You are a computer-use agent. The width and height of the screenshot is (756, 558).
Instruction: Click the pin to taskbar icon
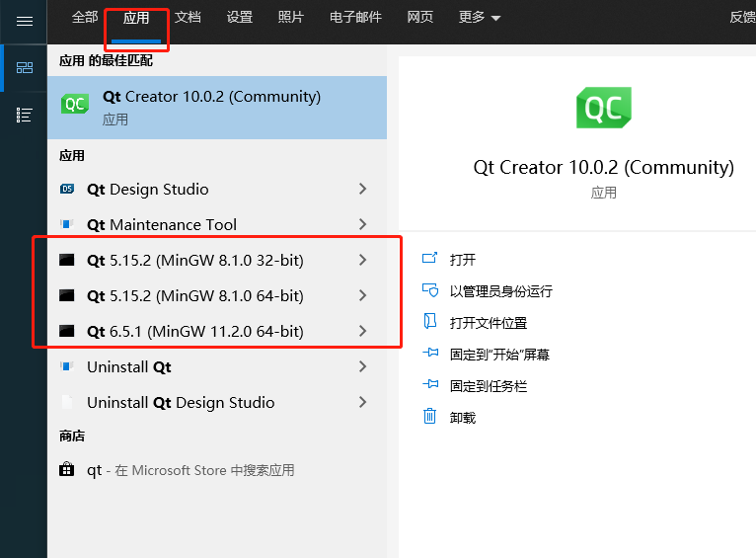pyautogui.click(x=430, y=384)
